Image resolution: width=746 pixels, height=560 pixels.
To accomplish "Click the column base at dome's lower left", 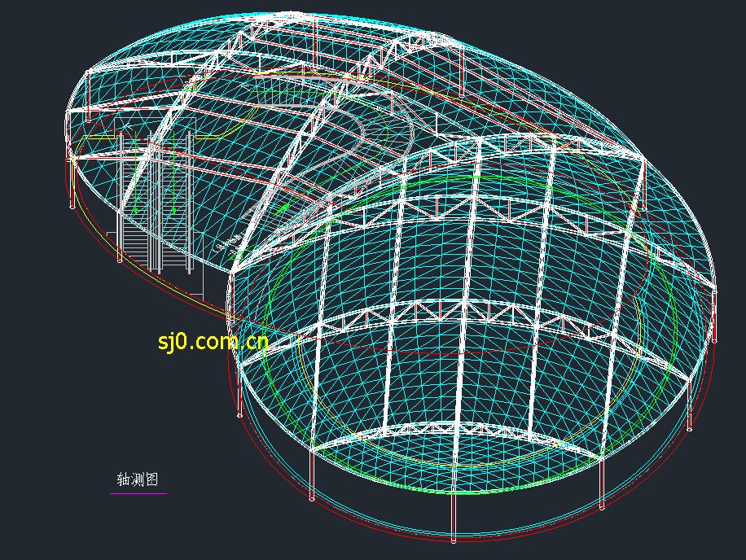I will coord(312,497).
